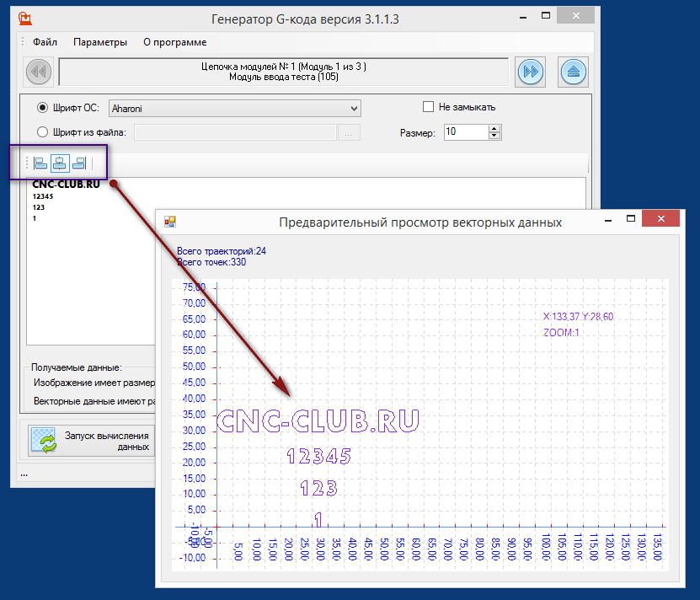Click the 123 line in text editor
This screenshot has width=700, height=600.
coord(39,207)
